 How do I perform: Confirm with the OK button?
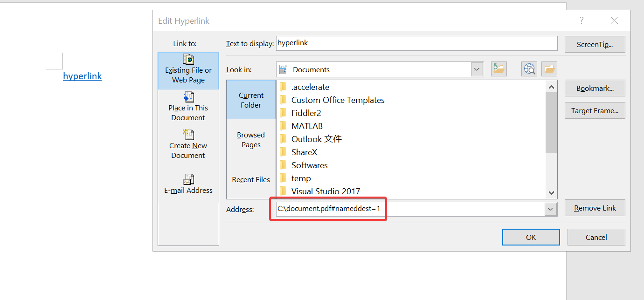click(x=531, y=237)
